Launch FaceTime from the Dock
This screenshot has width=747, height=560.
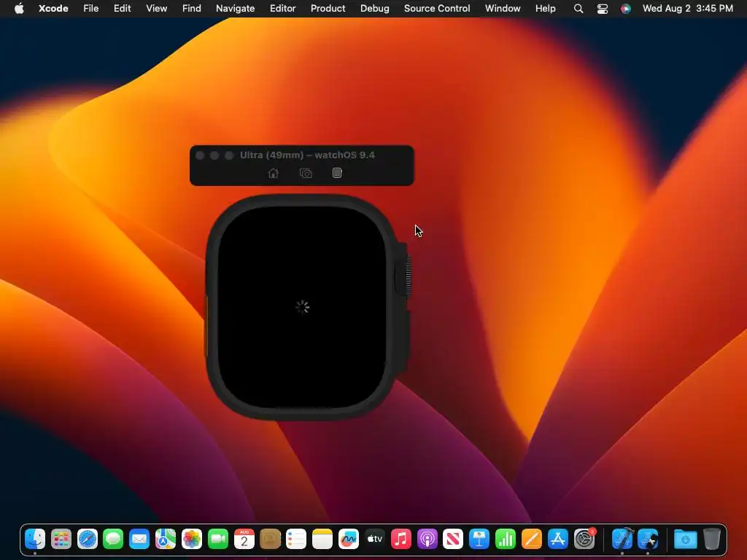217,539
